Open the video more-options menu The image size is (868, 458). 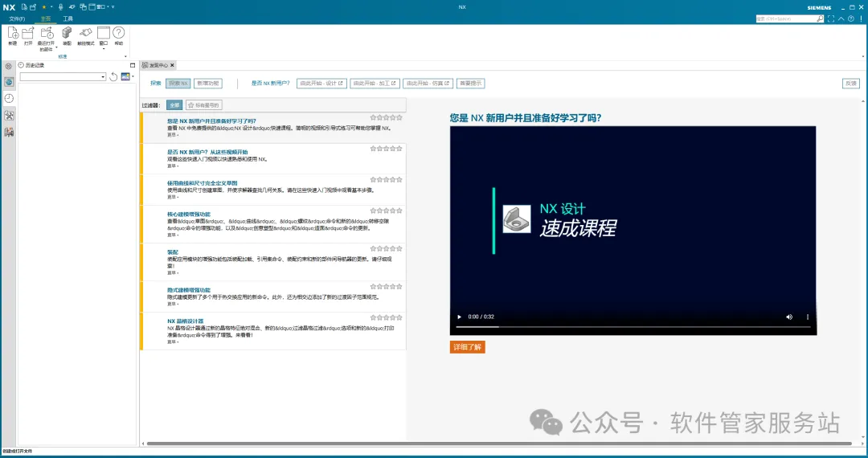pos(808,317)
